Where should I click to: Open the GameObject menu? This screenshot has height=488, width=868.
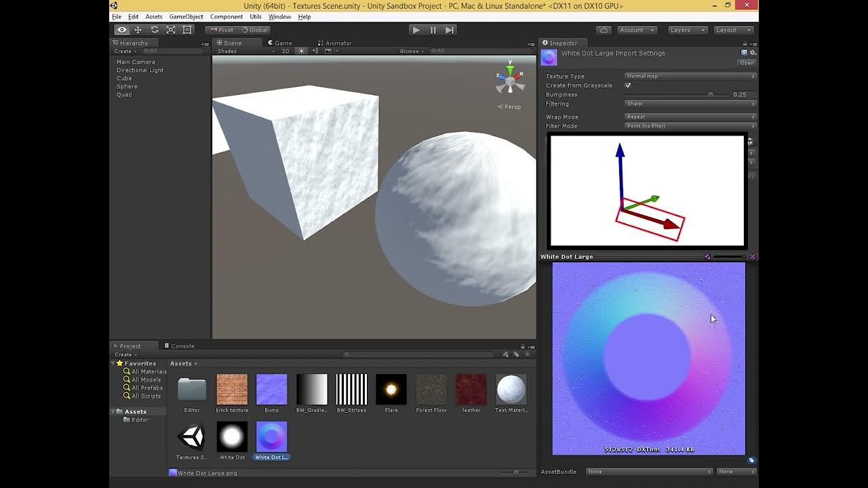[186, 16]
